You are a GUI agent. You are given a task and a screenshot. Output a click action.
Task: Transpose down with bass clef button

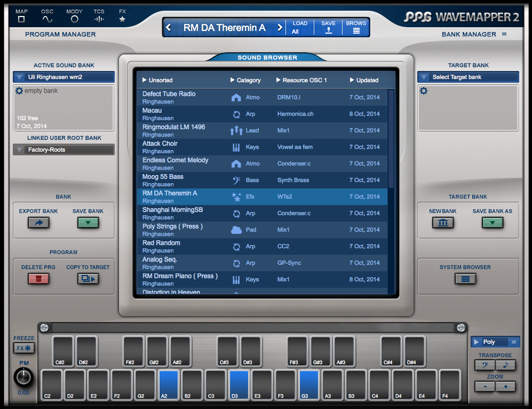pos(485,365)
